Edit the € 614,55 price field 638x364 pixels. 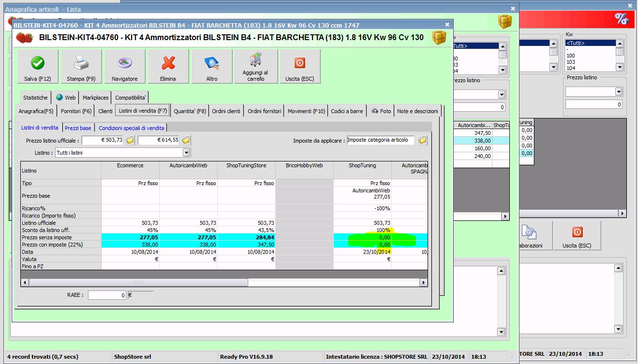coord(159,140)
